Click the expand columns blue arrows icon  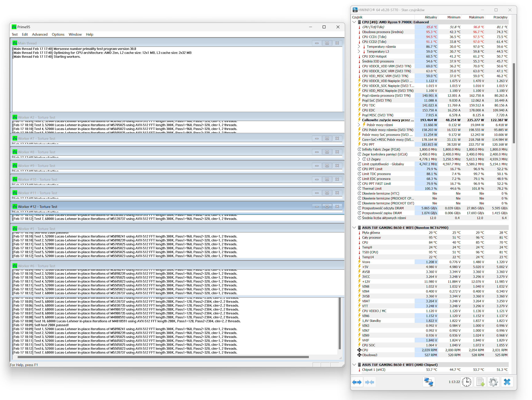point(357,382)
